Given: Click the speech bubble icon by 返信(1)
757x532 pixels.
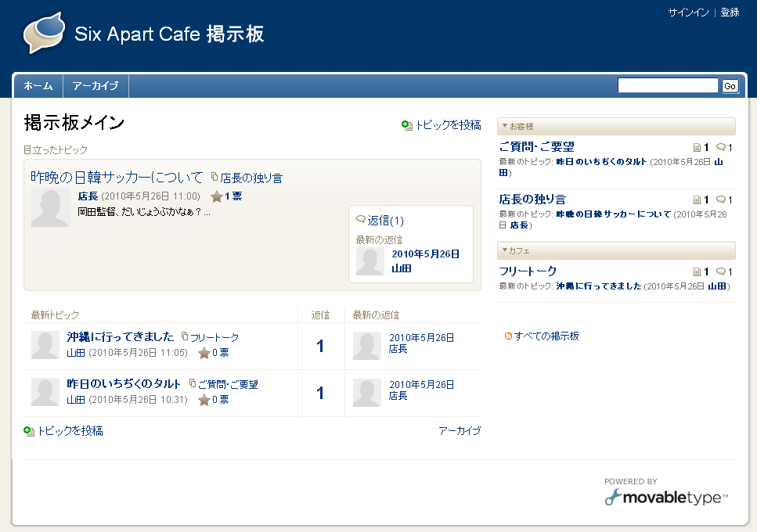Looking at the screenshot, I should coord(361,220).
